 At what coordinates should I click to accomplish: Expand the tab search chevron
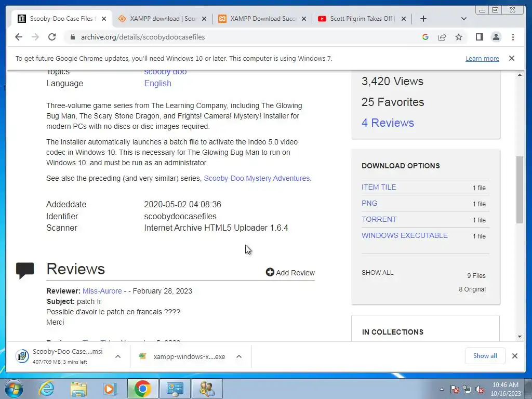coord(464,19)
